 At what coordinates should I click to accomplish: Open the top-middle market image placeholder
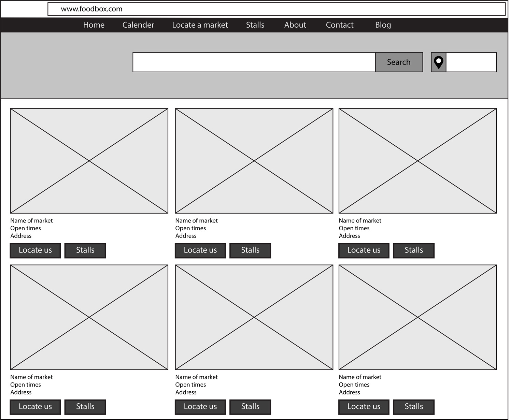click(x=254, y=161)
